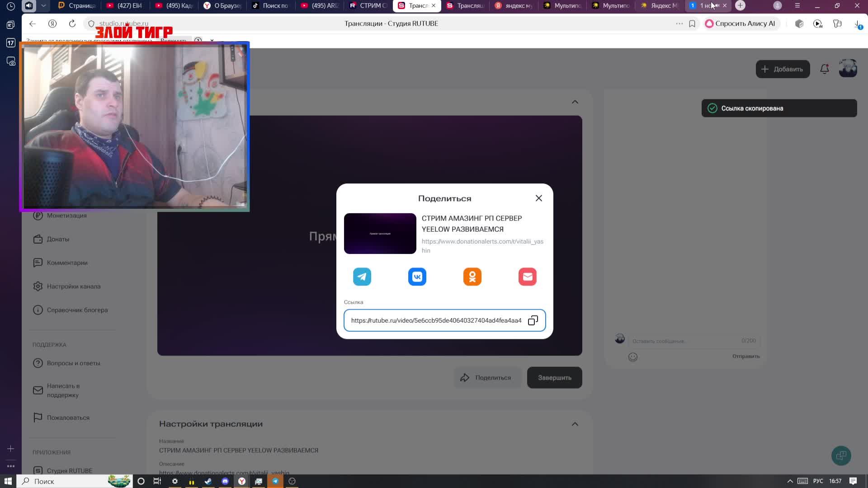Switch to the СТРИМ browser tab

368,5
